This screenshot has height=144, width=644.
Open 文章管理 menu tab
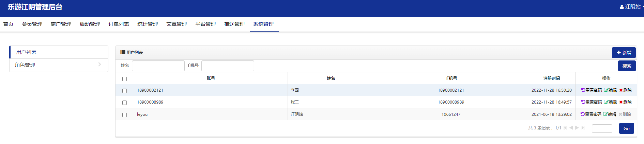tap(177, 24)
